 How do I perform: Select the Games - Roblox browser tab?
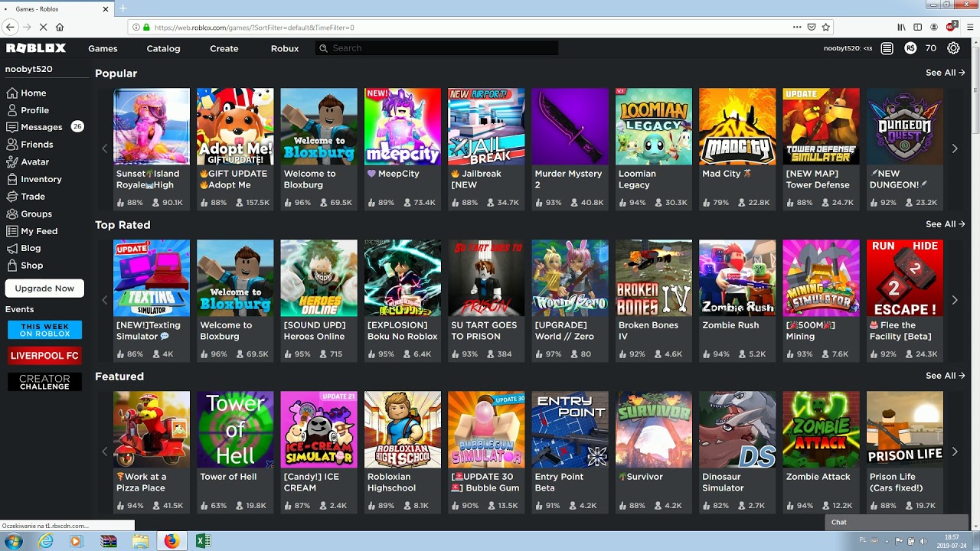click(x=56, y=9)
